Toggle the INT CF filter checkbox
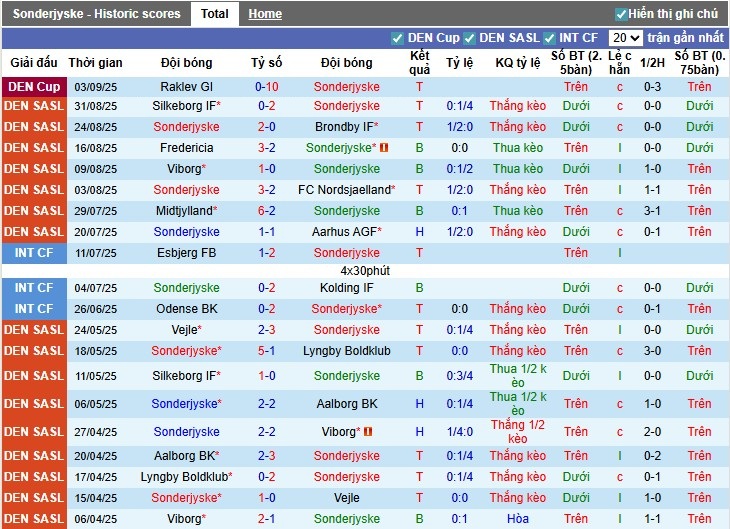730x529 pixels. [549, 38]
